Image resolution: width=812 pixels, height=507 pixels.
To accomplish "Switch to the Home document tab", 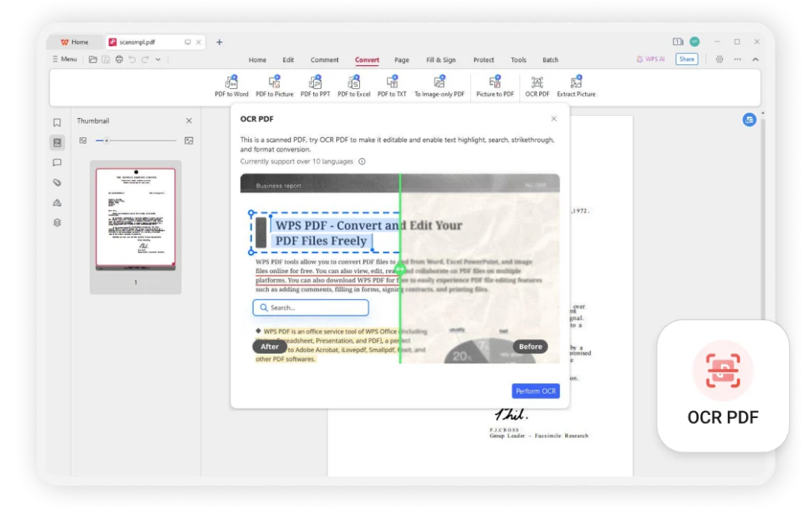I will coord(75,42).
